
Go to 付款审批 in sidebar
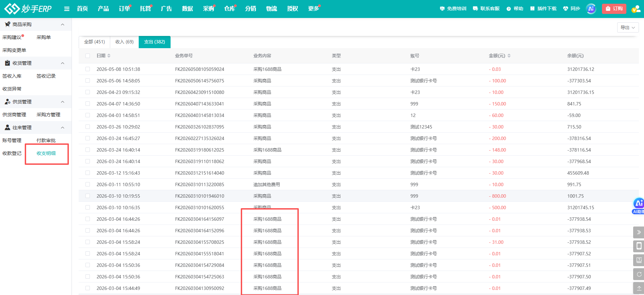point(46,140)
